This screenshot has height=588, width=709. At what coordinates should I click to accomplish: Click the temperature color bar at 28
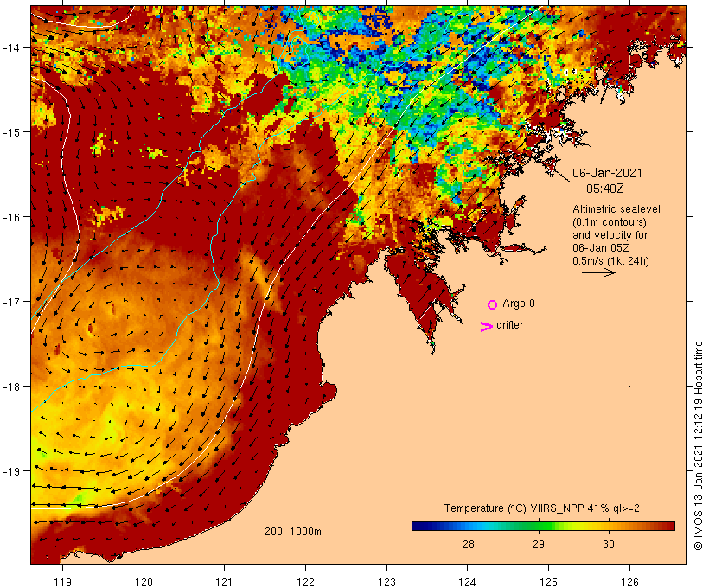pos(469,526)
